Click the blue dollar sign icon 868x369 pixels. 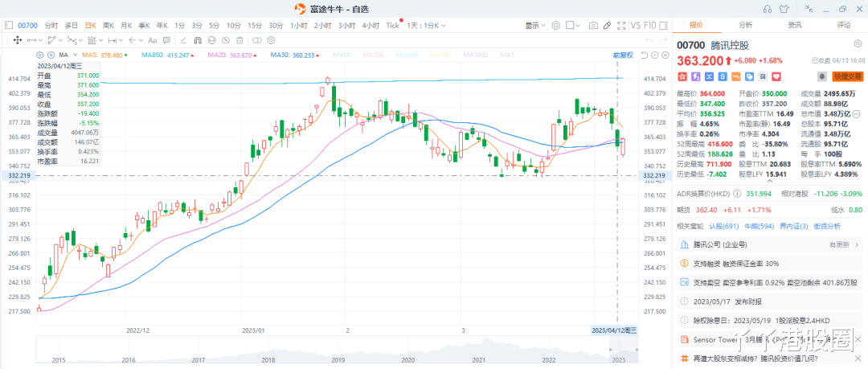tap(723, 76)
